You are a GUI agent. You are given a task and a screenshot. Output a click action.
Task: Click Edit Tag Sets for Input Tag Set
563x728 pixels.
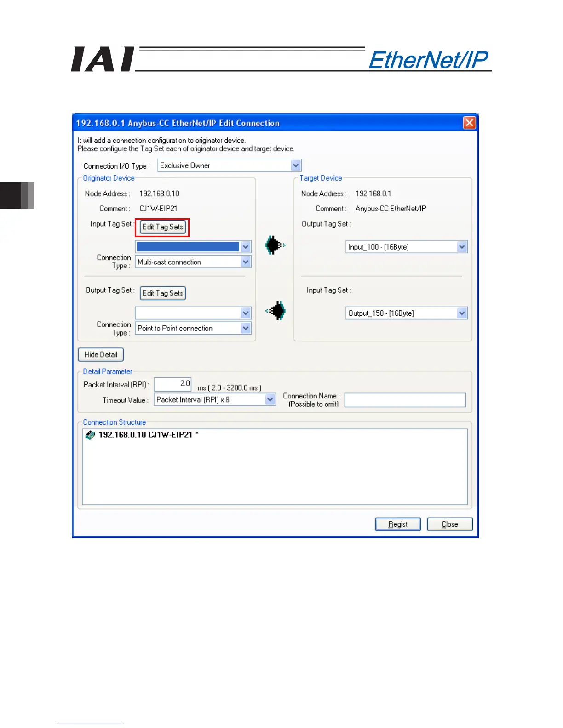pos(163,227)
